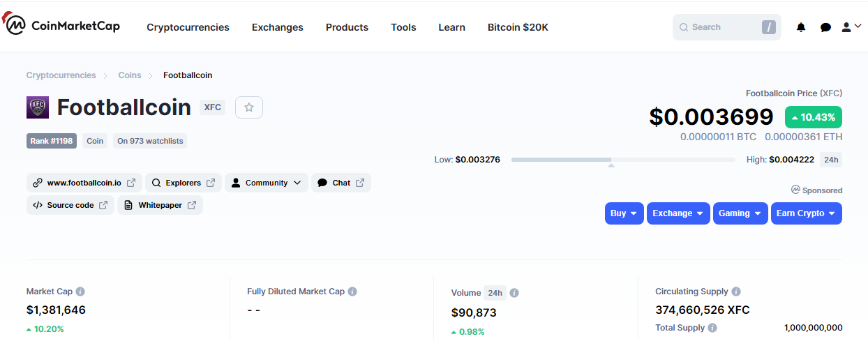Change the 24h price range period
The image size is (868, 348).
[x=830, y=160]
